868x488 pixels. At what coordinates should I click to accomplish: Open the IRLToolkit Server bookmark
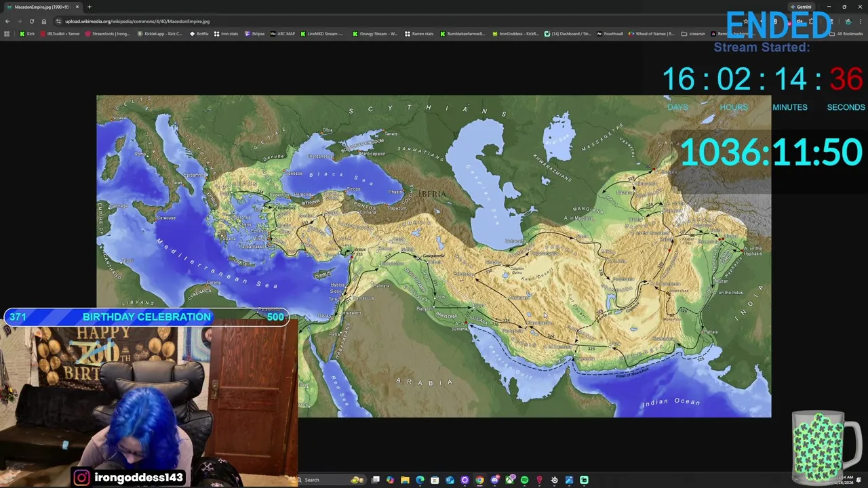60,34
